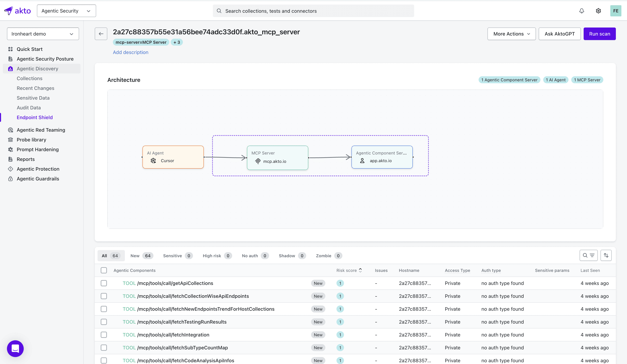Click the sort arrows icon button

coord(606,255)
